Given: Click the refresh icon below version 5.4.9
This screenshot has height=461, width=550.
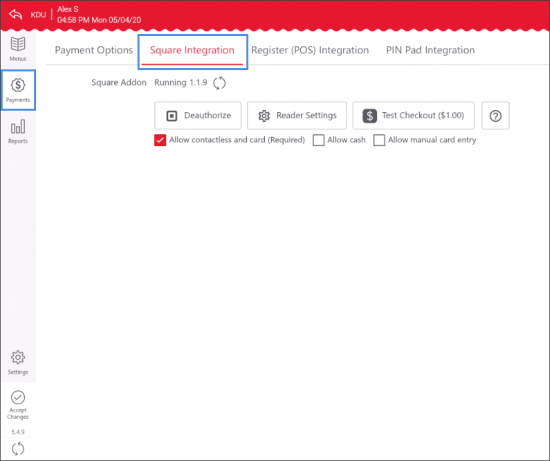Looking at the screenshot, I should pos(18,449).
